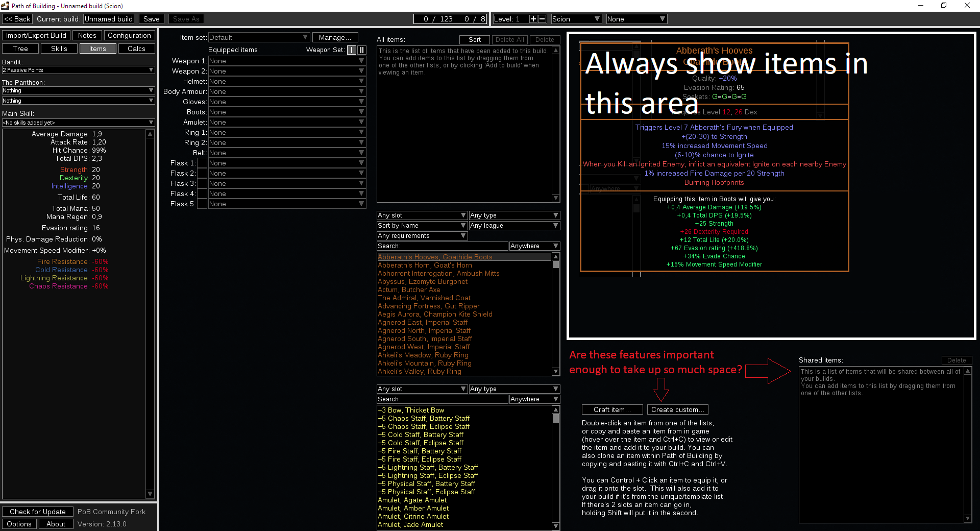The image size is (980, 531).
Task: Tick the Flask 5 checkbox
Action: coord(202,204)
